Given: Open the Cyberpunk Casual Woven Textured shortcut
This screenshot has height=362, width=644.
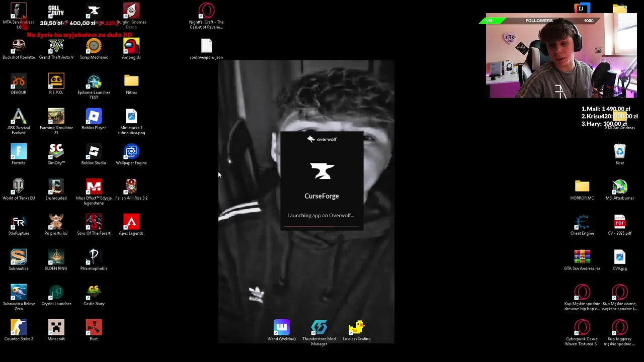Looking at the screenshot, I should coord(582,333).
